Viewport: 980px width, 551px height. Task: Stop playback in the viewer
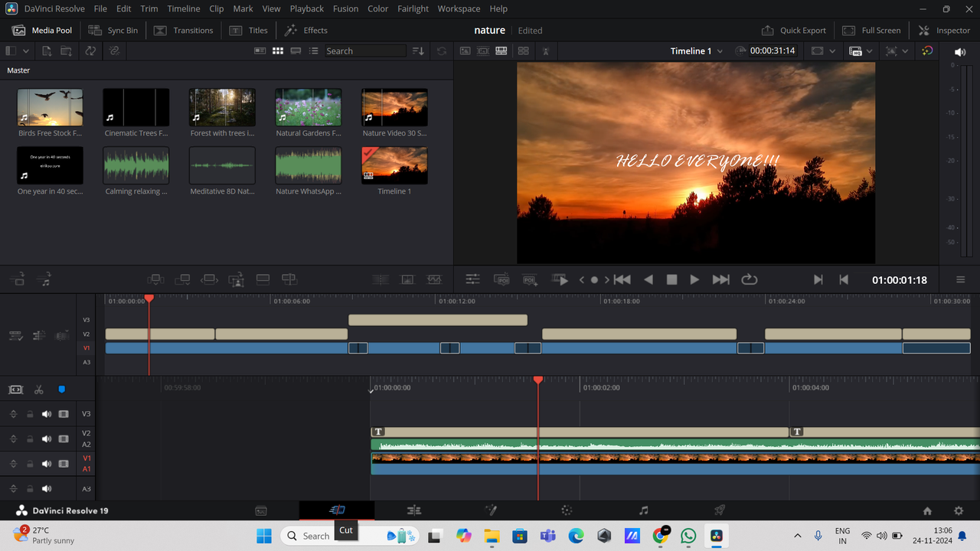[671, 280]
